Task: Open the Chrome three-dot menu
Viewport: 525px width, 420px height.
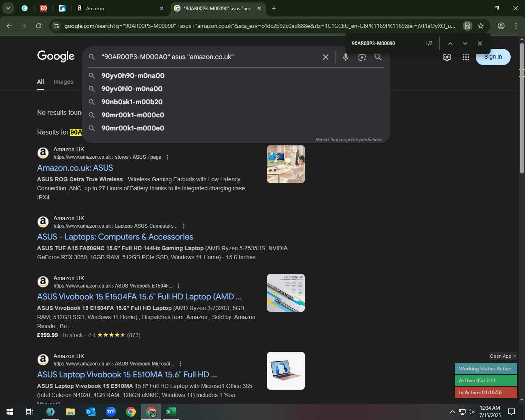Action: click(516, 26)
